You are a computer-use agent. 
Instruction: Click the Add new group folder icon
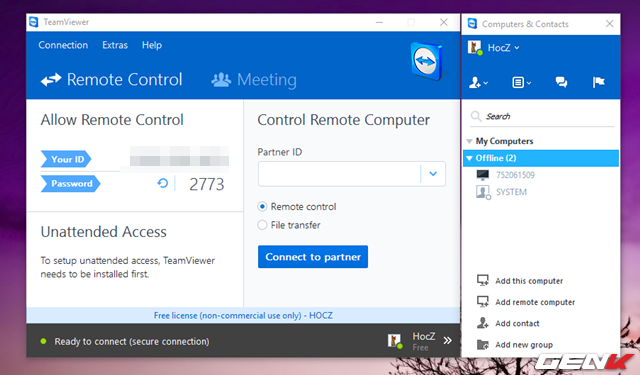click(x=483, y=345)
